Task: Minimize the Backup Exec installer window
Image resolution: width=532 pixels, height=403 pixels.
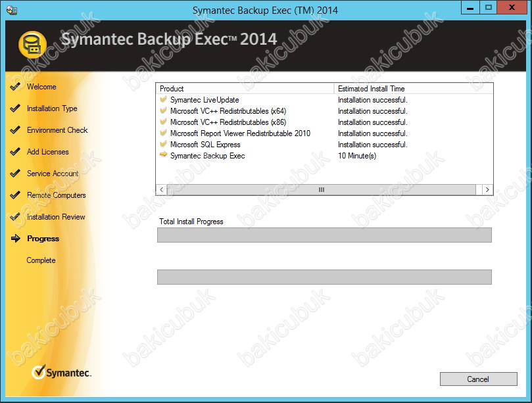Action: (x=470, y=7)
